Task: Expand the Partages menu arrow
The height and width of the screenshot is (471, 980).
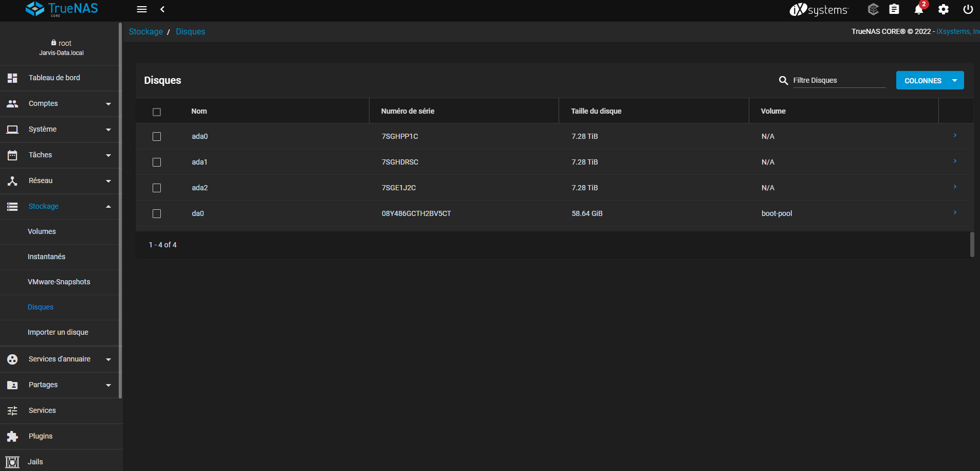Action: click(x=108, y=385)
